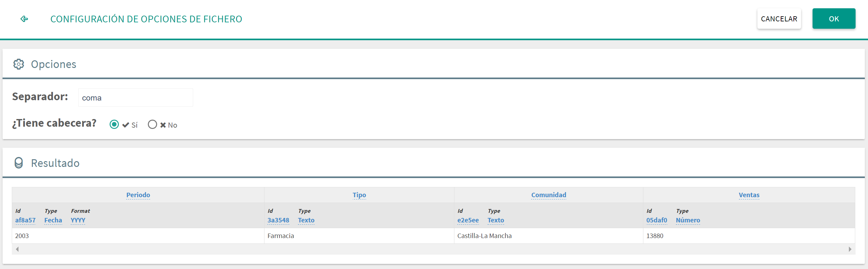Image resolution: width=868 pixels, height=269 pixels.
Task: Click the Ventas column header
Action: [749, 195]
